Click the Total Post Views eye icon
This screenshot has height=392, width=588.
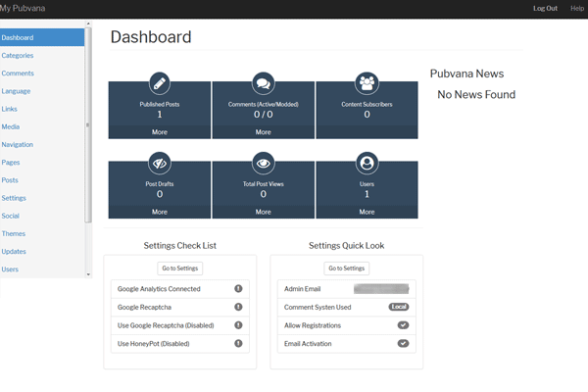263,163
